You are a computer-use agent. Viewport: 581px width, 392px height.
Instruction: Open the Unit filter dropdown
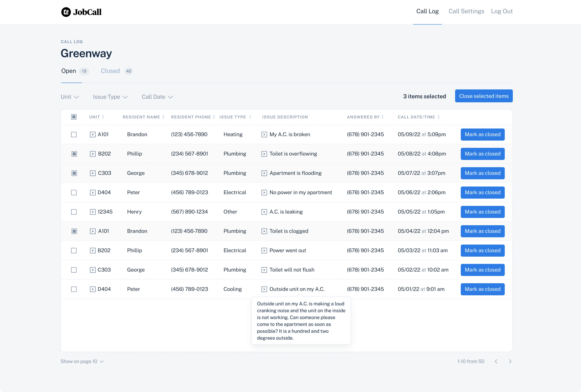click(70, 97)
